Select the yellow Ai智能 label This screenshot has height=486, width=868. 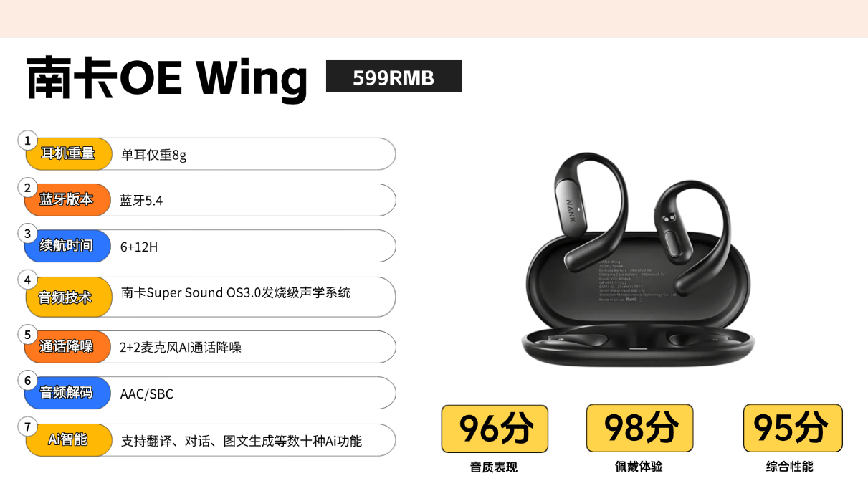(69, 439)
